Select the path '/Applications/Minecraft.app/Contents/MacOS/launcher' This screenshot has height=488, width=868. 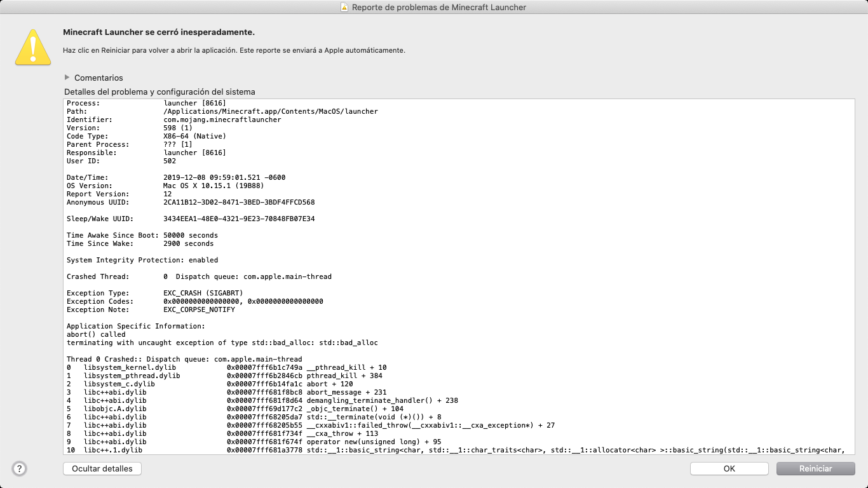click(x=271, y=111)
